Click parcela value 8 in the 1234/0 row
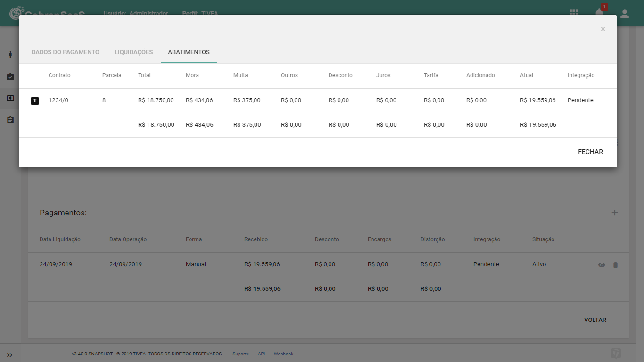 click(x=104, y=100)
